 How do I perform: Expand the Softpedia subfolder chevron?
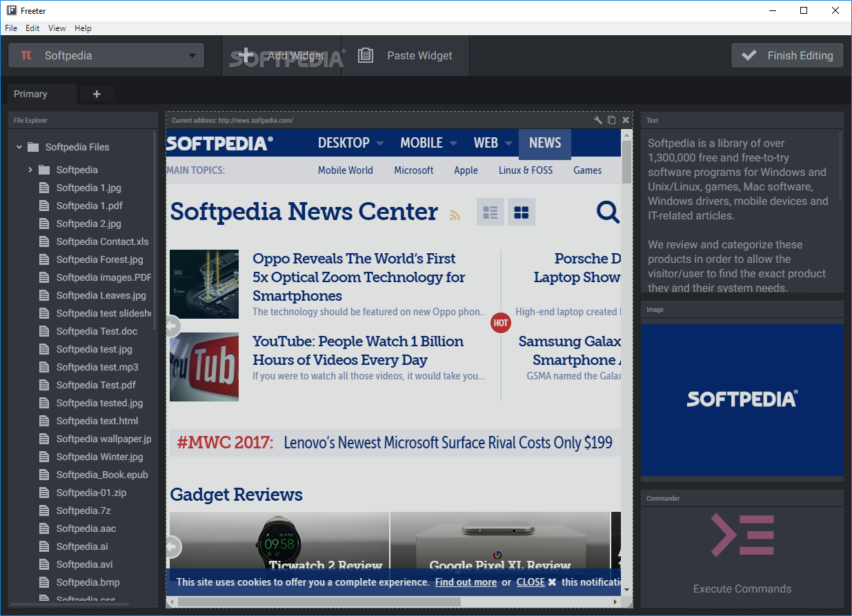point(30,170)
